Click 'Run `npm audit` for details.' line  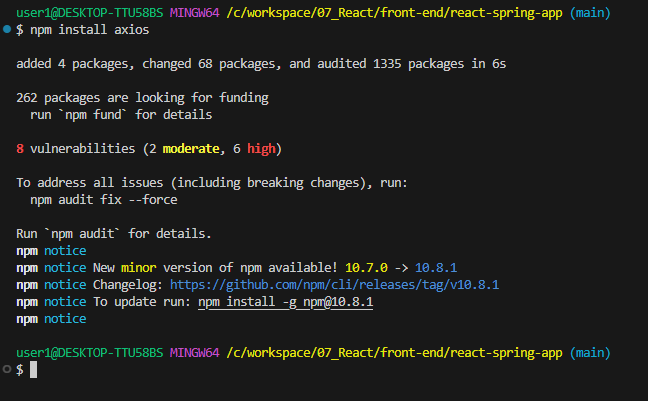(114, 234)
